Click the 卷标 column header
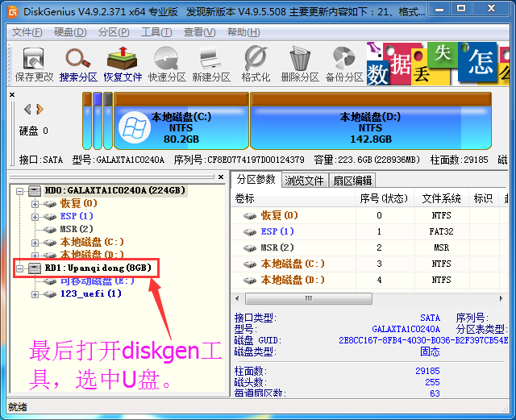Screen dimensions: 516x420 pos(293,198)
